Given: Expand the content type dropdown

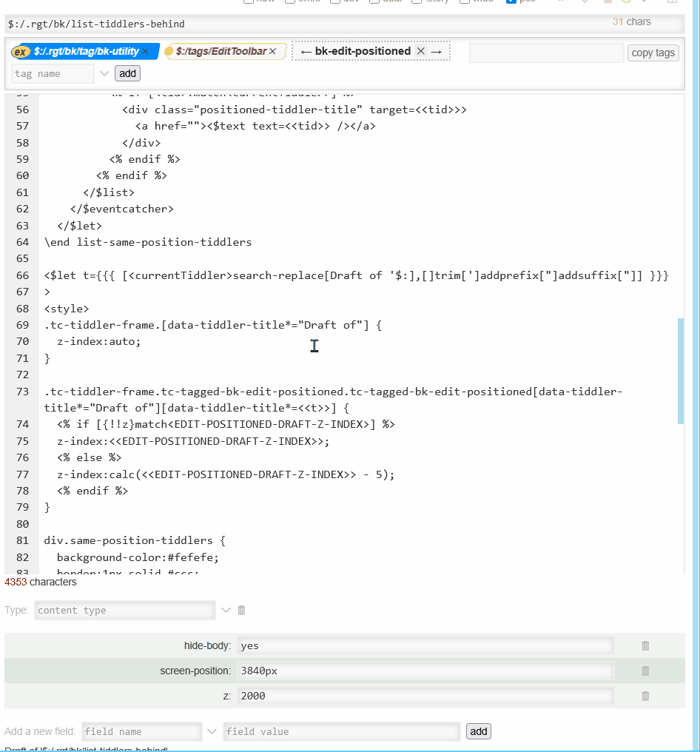Looking at the screenshot, I should (226, 611).
